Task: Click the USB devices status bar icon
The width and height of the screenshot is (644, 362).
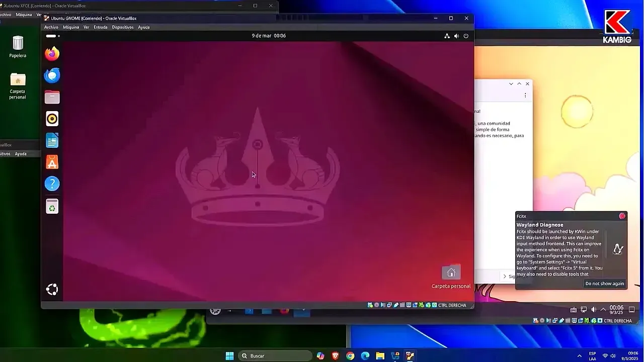Action: [x=396, y=305]
